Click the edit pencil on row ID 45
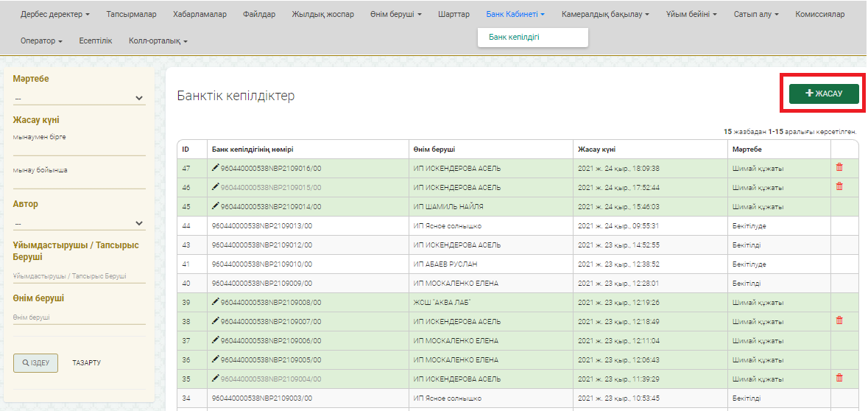Viewport: 868px width, 411px height. (x=216, y=206)
